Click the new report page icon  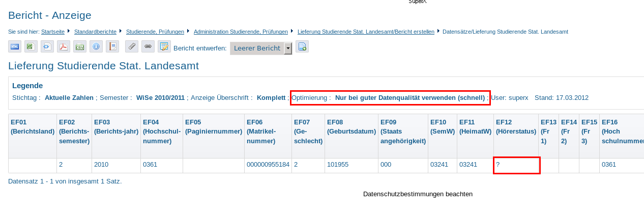coord(302,46)
